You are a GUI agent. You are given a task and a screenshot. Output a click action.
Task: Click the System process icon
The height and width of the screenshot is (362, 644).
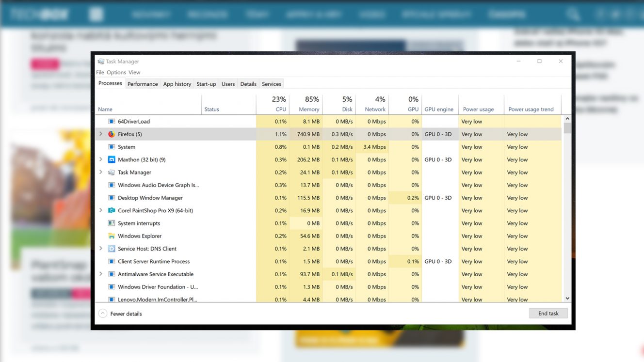(112, 147)
